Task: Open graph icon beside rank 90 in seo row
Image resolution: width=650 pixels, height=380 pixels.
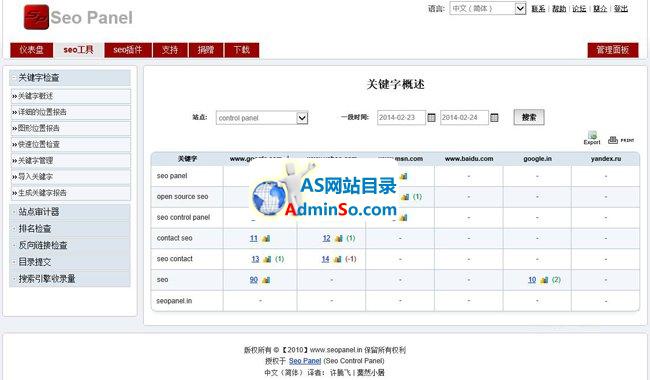Action: 266,280
